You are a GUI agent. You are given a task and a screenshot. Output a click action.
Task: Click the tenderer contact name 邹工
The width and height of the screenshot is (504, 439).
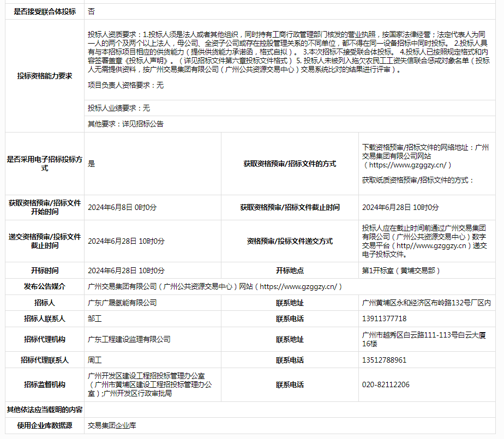point(95,318)
